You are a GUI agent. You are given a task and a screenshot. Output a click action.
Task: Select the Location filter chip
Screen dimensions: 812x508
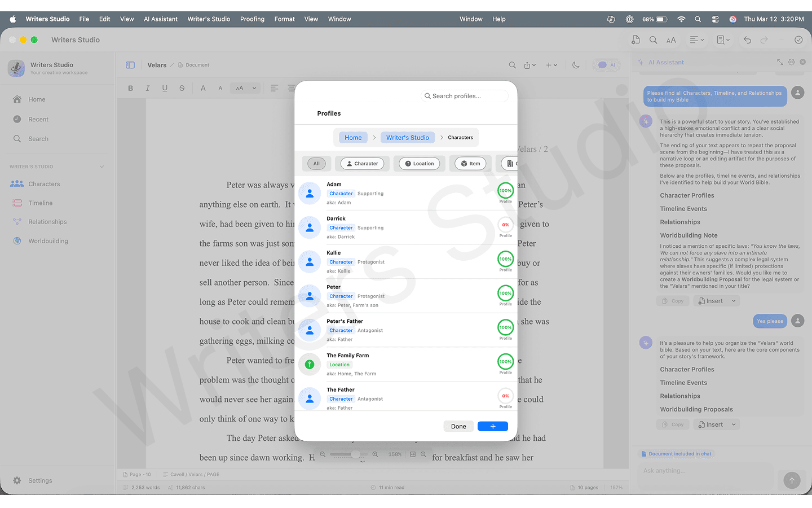[420, 164]
